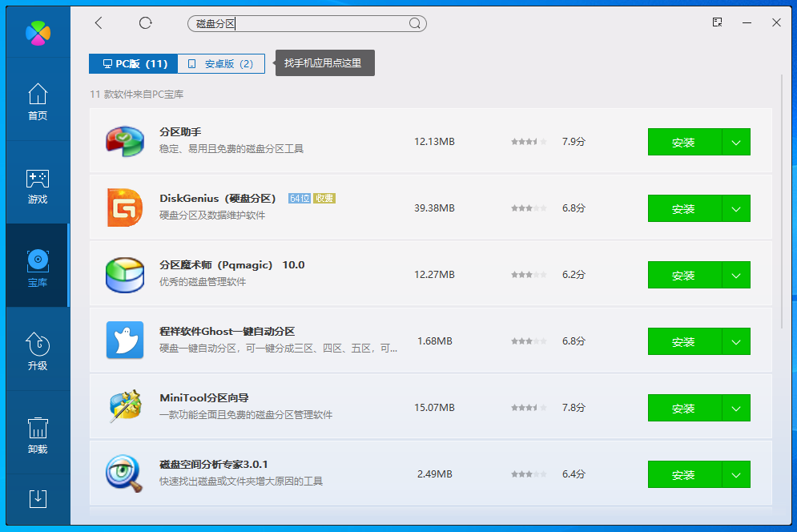Click the 分区助手 app icon

(x=125, y=141)
